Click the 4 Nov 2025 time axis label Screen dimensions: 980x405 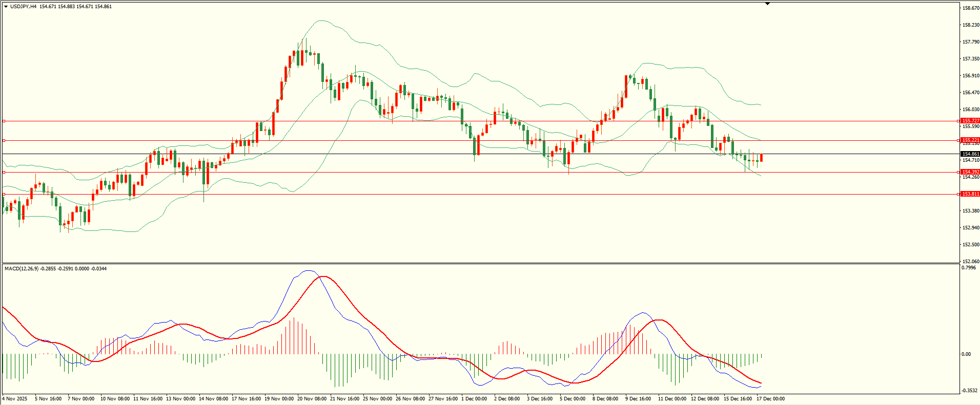pyautogui.click(x=15, y=399)
